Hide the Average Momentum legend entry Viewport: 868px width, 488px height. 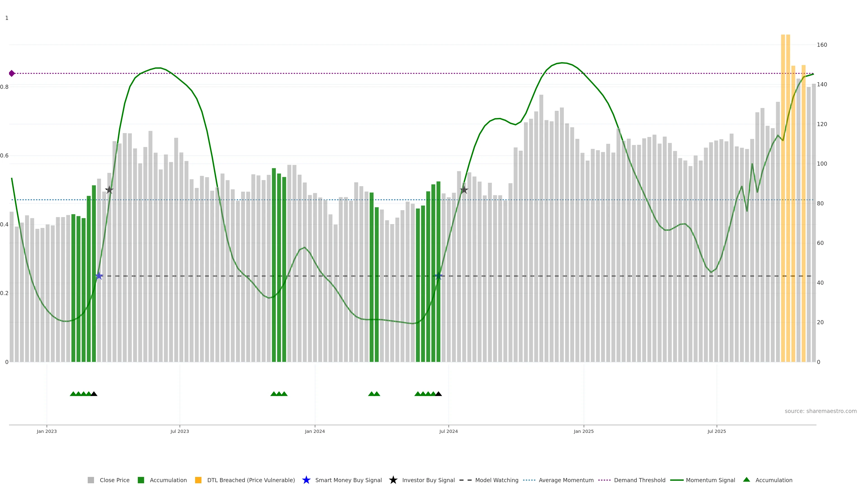tap(566, 480)
